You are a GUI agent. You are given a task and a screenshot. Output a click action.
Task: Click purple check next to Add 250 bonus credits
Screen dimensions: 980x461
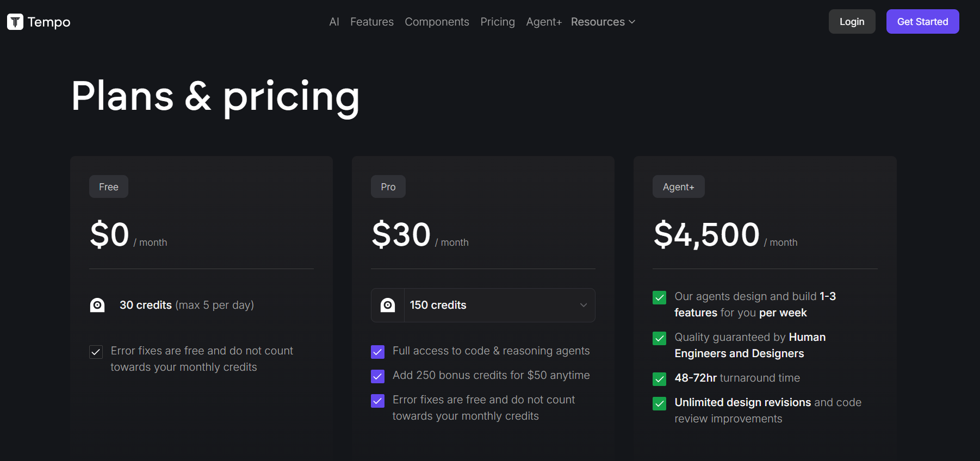(377, 376)
